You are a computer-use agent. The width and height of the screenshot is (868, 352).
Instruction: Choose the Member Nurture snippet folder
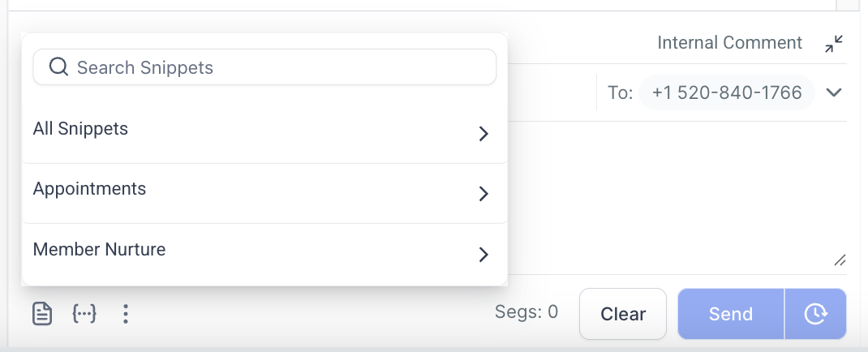point(99,249)
